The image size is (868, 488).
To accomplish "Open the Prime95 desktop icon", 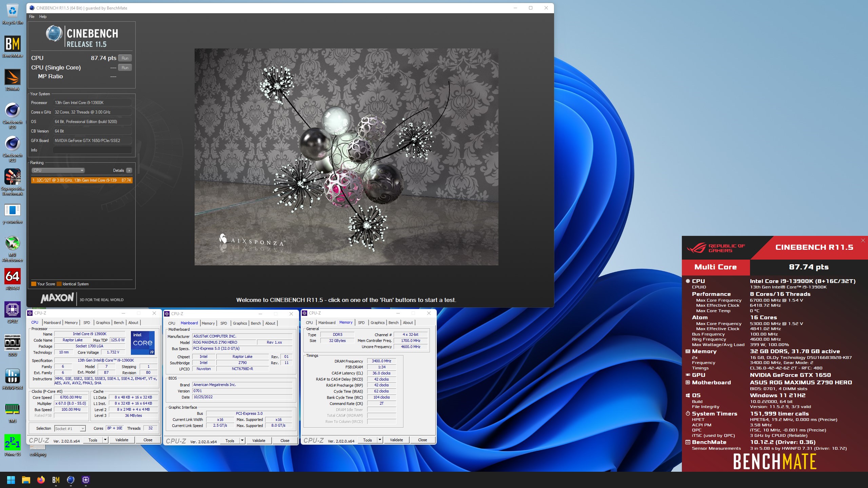I will (13, 445).
